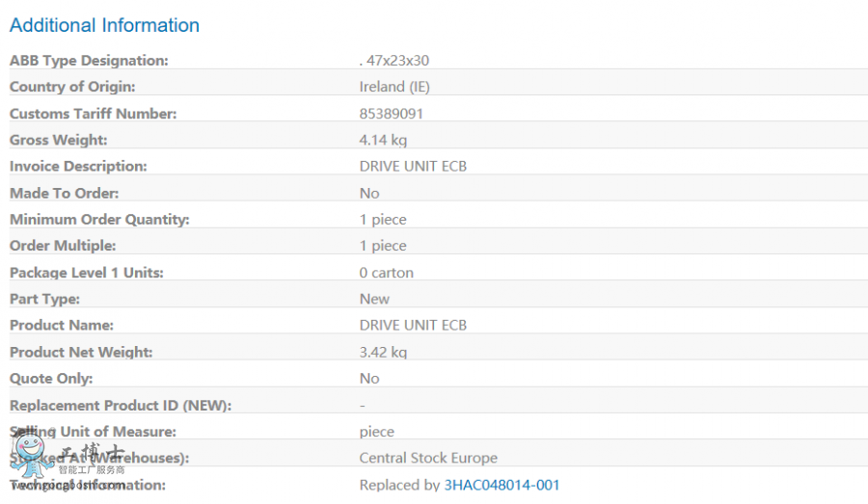Click the Order Multiple label
This screenshot has height=504, width=868.
tap(63, 246)
